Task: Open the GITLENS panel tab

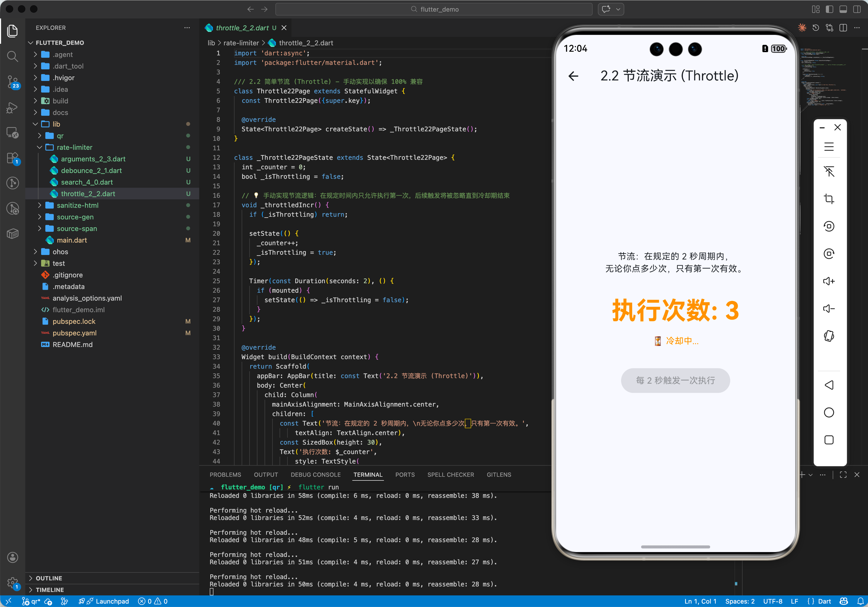Action: pos(499,475)
